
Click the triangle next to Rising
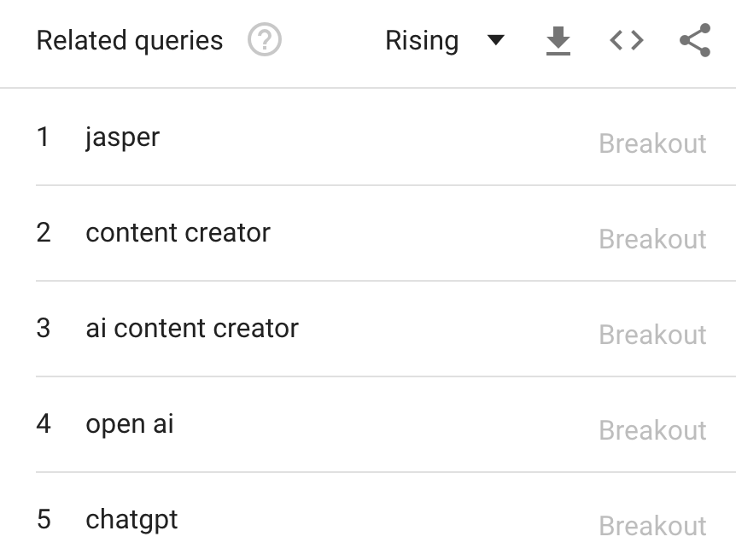click(496, 40)
